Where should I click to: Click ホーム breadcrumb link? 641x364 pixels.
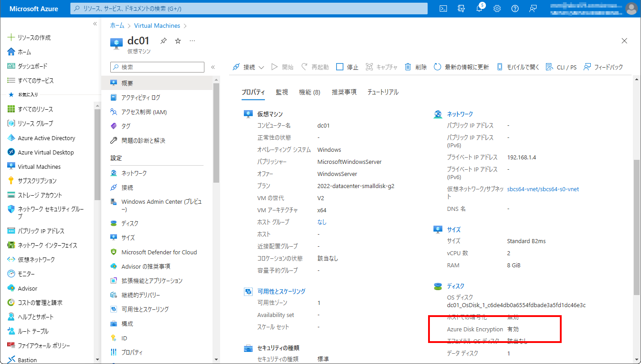coord(117,26)
